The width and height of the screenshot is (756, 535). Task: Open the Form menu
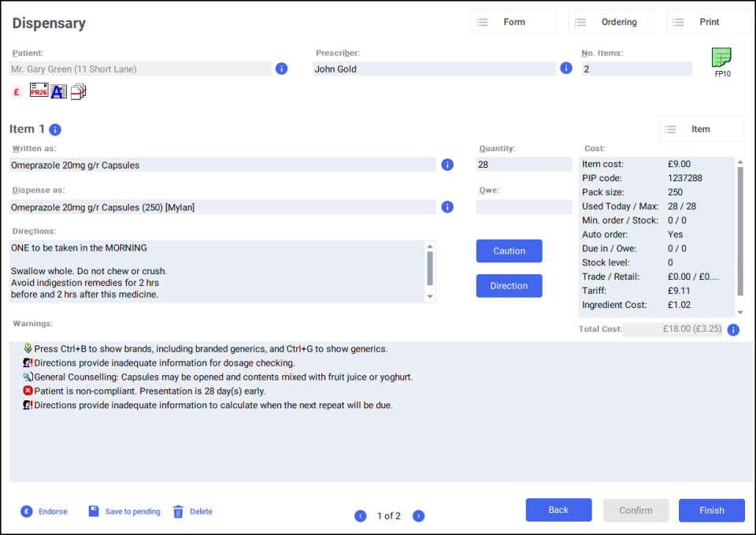513,22
